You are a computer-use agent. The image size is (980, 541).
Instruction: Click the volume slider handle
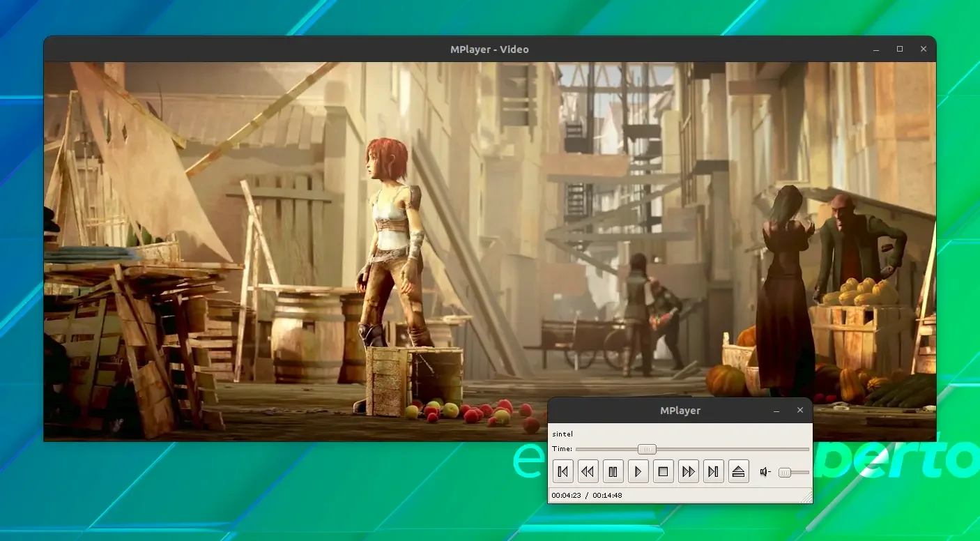pos(785,473)
